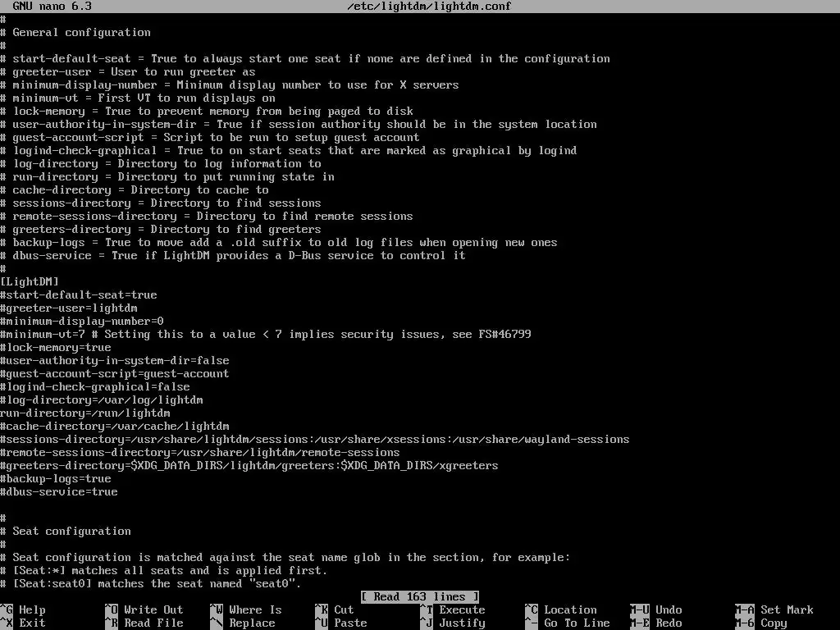The height and width of the screenshot is (630, 840).
Task: Click the M-E Redo shortcut
Action: coord(656,623)
